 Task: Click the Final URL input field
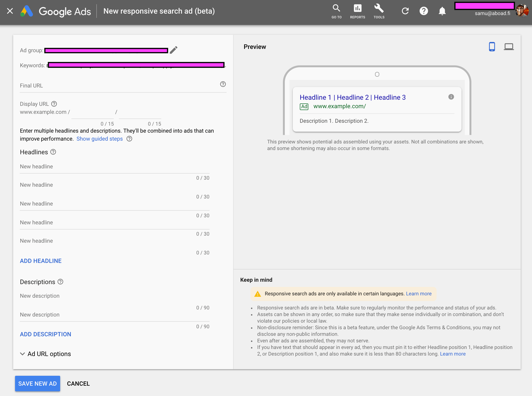(x=117, y=86)
